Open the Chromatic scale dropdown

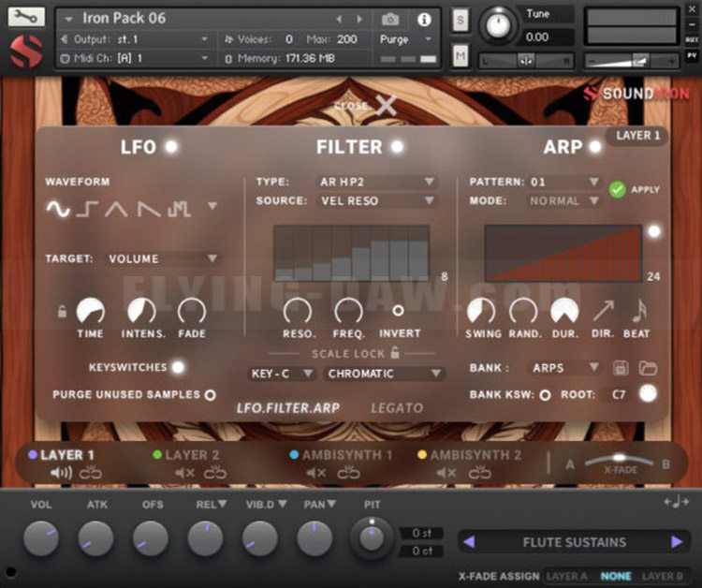pos(384,374)
